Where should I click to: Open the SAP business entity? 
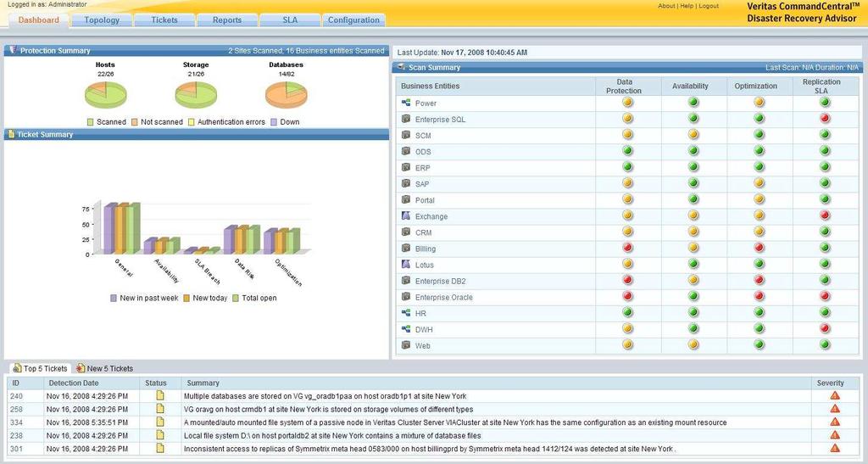click(422, 184)
